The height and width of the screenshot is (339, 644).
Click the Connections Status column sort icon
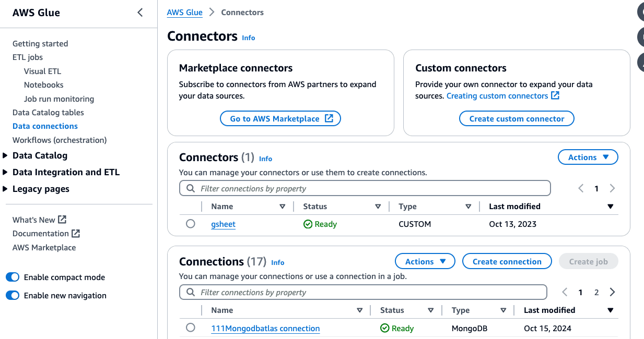(x=431, y=310)
